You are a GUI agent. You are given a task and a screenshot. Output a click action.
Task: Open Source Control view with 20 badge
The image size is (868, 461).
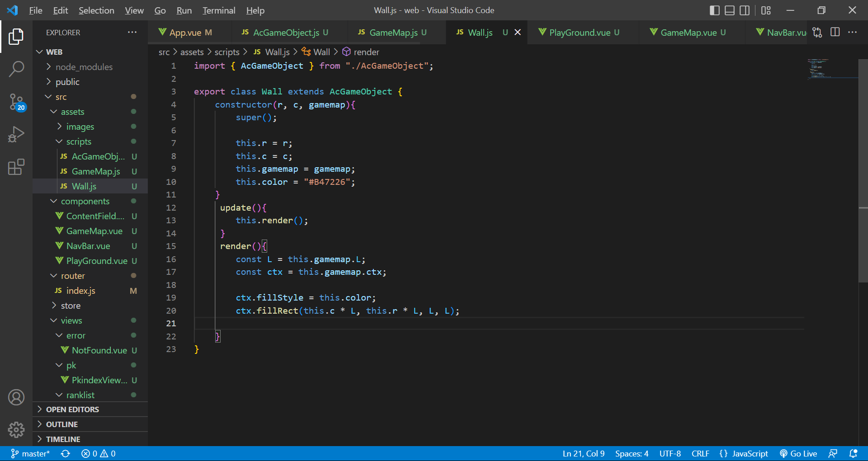pyautogui.click(x=16, y=102)
